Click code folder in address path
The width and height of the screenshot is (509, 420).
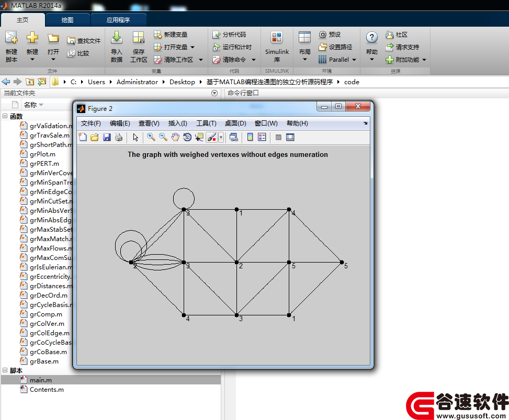tap(352, 82)
